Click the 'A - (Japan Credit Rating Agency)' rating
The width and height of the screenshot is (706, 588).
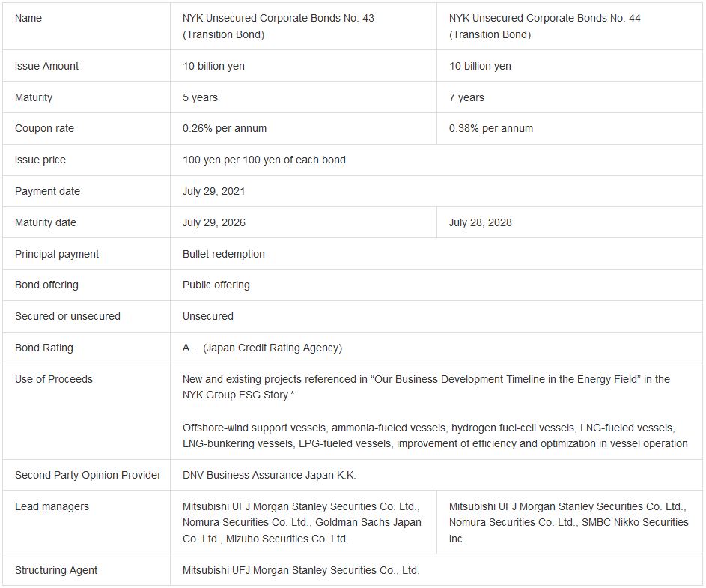262,348
